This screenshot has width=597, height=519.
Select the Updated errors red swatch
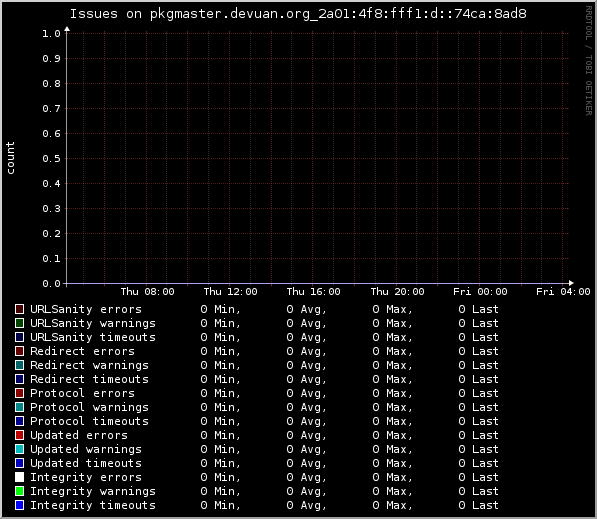[19, 435]
